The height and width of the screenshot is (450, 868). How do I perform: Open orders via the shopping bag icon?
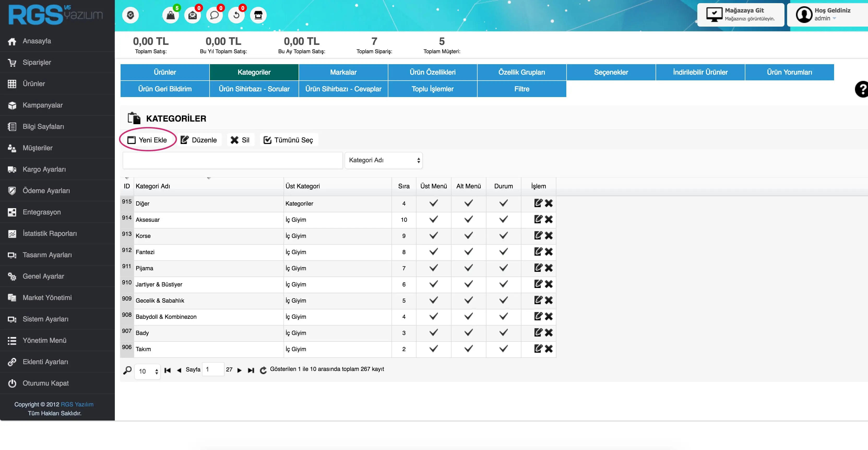pos(170,15)
